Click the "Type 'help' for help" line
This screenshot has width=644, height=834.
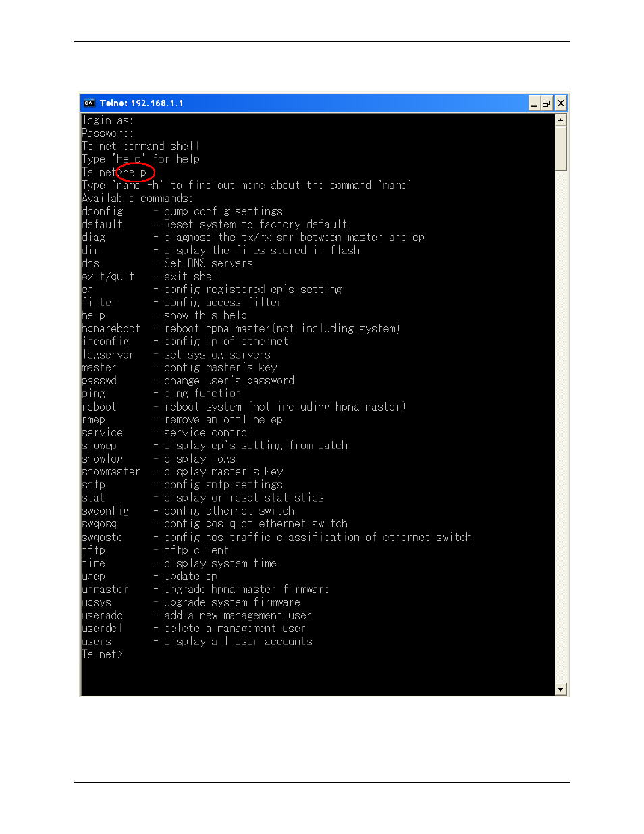[141, 159]
